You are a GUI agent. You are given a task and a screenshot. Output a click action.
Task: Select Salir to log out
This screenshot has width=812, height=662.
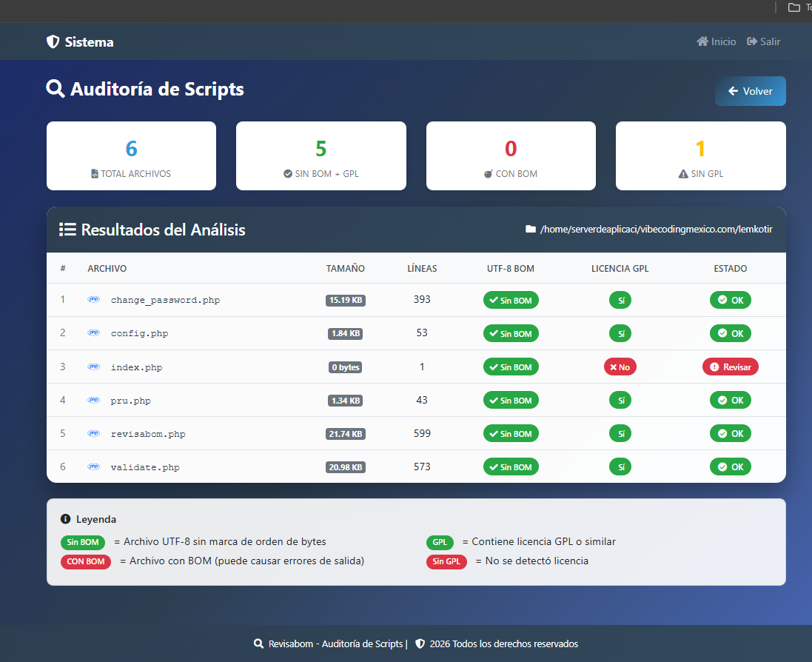click(764, 42)
